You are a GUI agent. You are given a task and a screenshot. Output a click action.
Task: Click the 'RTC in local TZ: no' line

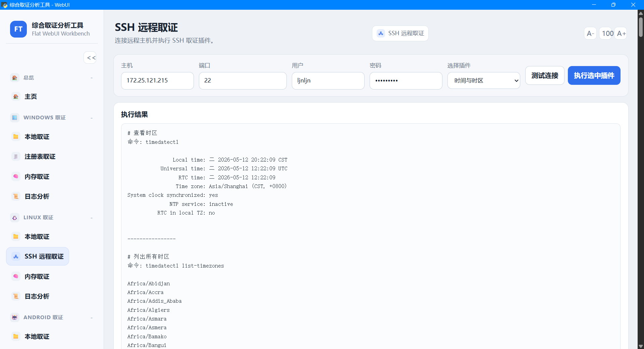coord(186,213)
